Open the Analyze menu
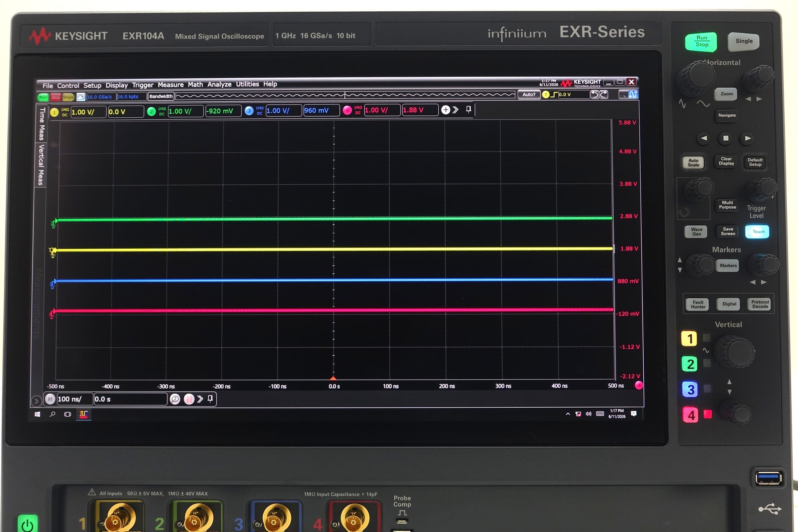798x532 pixels. (x=219, y=84)
